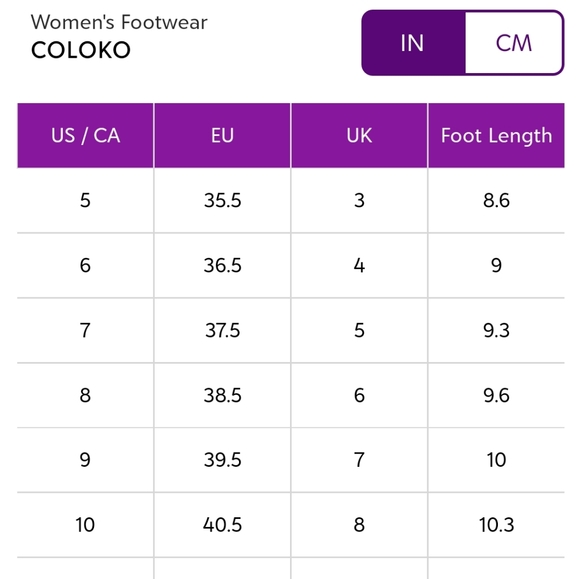Select US size 9 cell

click(85, 460)
